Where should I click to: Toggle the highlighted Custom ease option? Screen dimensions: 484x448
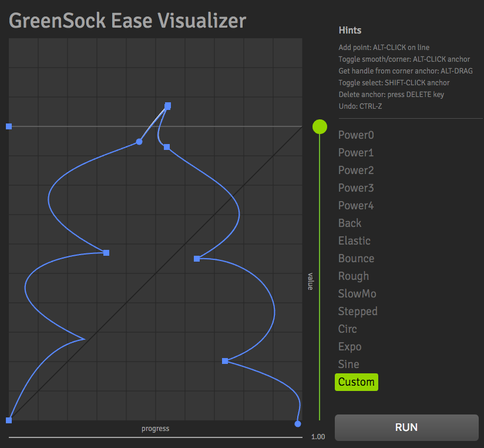point(356,382)
